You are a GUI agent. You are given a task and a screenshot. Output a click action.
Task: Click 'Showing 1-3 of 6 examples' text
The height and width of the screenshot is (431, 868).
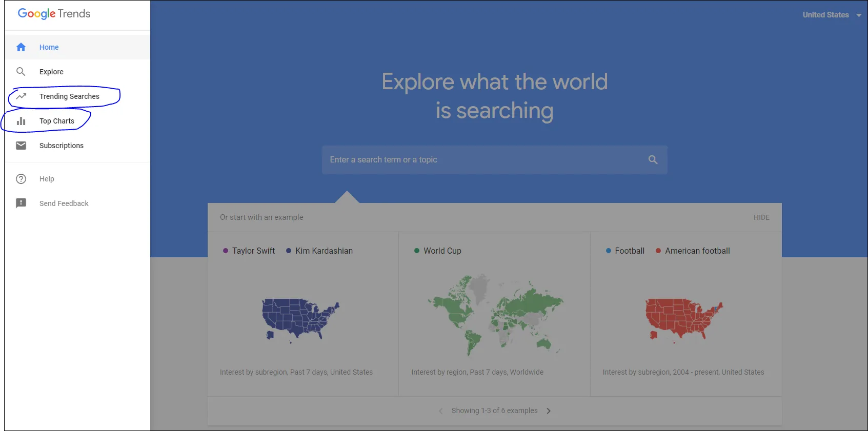(495, 411)
